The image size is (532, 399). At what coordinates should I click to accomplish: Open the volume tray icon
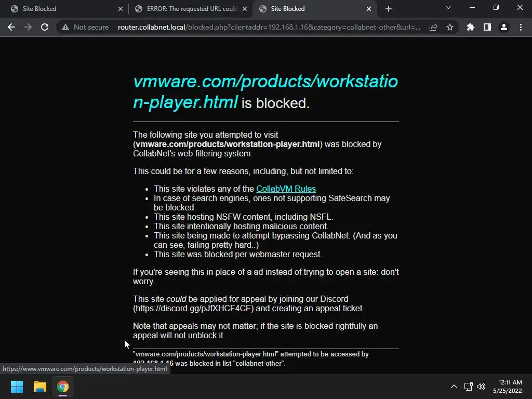[x=481, y=387]
